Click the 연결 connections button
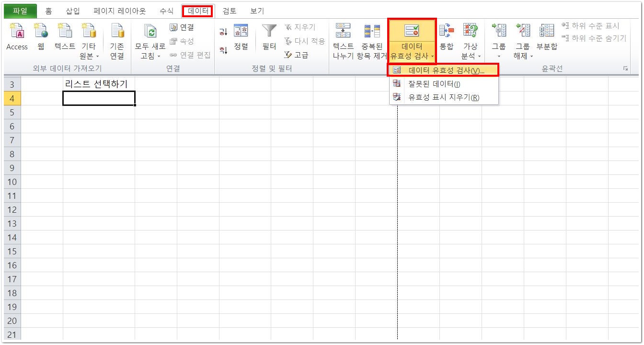The width and height of the screenshot is (644, 345). (x=182, y=28)
